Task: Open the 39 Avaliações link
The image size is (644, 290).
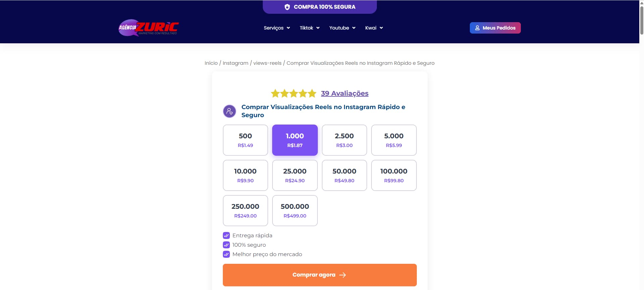Action: click(344, 93)
